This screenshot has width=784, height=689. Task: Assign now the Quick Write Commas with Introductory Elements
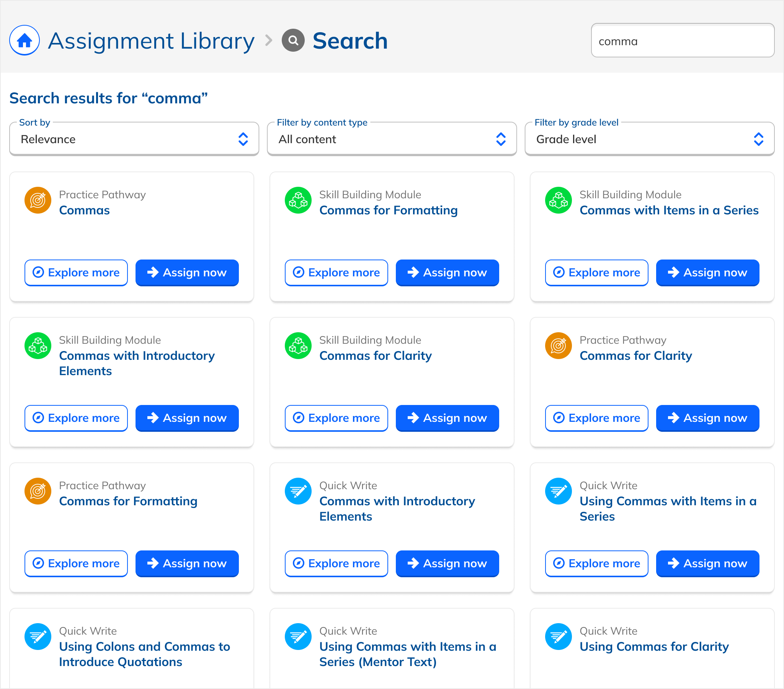[447, 563]
